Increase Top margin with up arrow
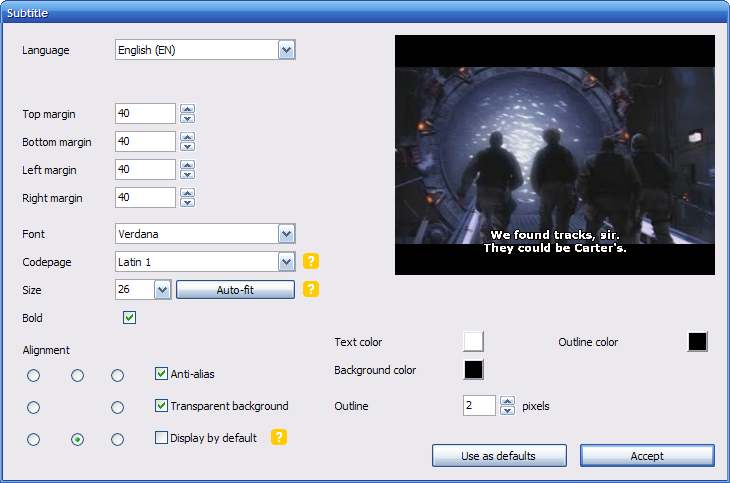This screenshot has width=730, height=483. click(x=187, y=109)
